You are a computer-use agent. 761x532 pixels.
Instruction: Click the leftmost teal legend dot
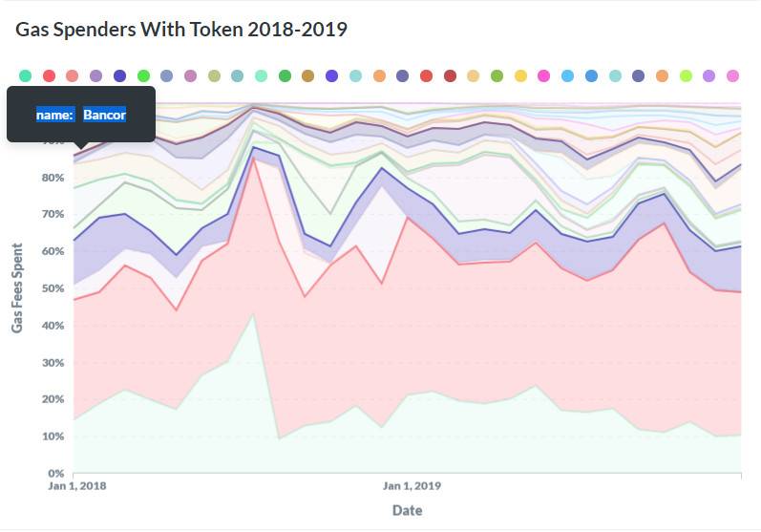coord(25,75)
